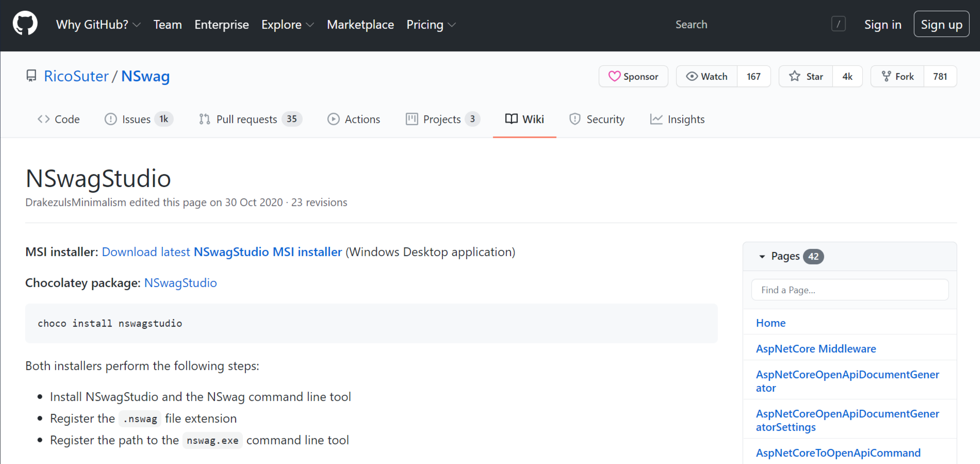
Task: Open the AspNetCoreOpenApiDocumentGeneratorSettings page
Action: [x=847, y=420]
